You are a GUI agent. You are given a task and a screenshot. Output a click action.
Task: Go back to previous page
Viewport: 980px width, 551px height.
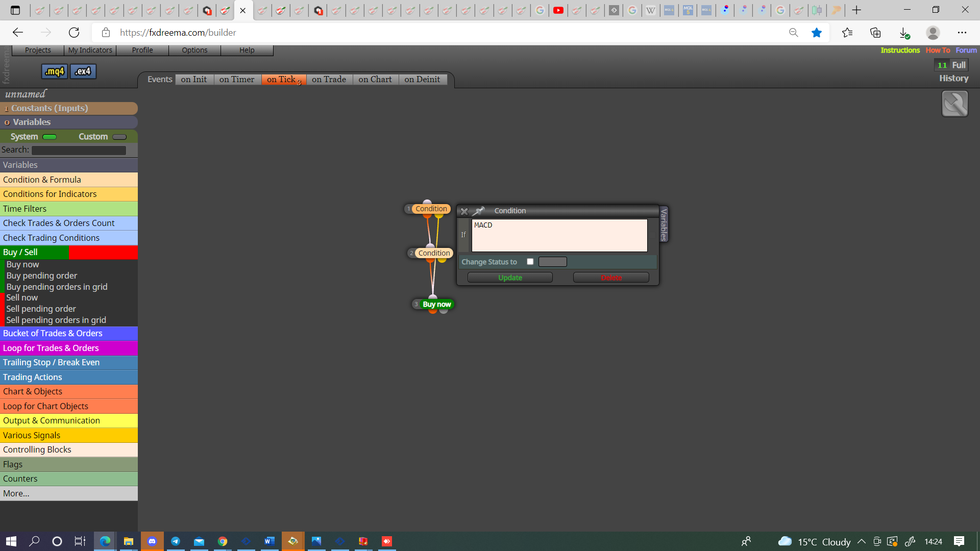pos(18,33)
